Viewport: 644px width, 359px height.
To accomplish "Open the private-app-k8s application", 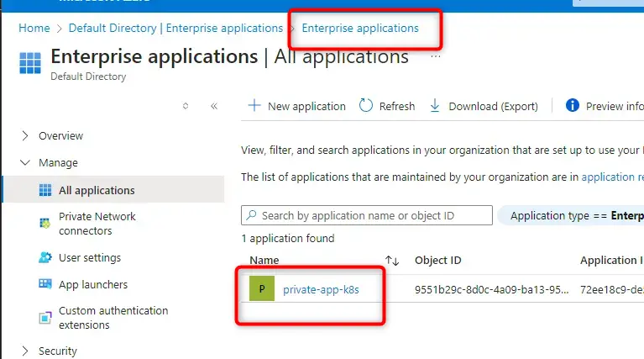I will pyautogui.click(x=321, y=289).
